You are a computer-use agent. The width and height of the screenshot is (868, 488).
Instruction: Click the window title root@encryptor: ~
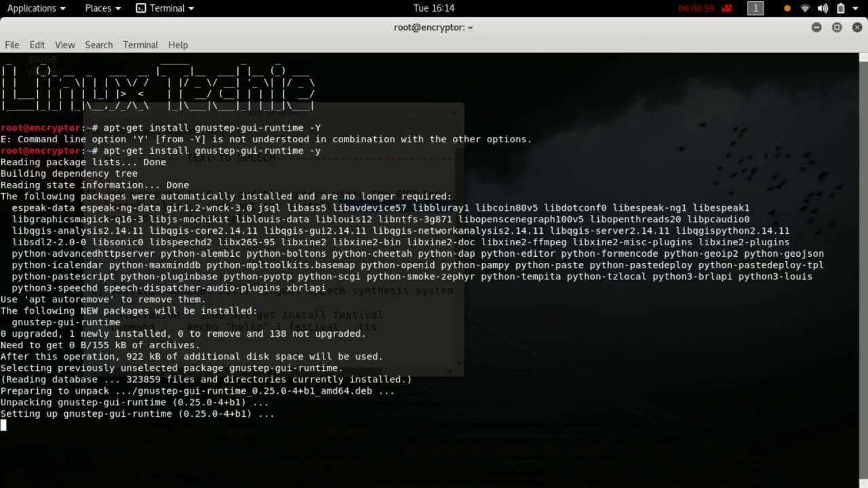click(x=434, y=27)
